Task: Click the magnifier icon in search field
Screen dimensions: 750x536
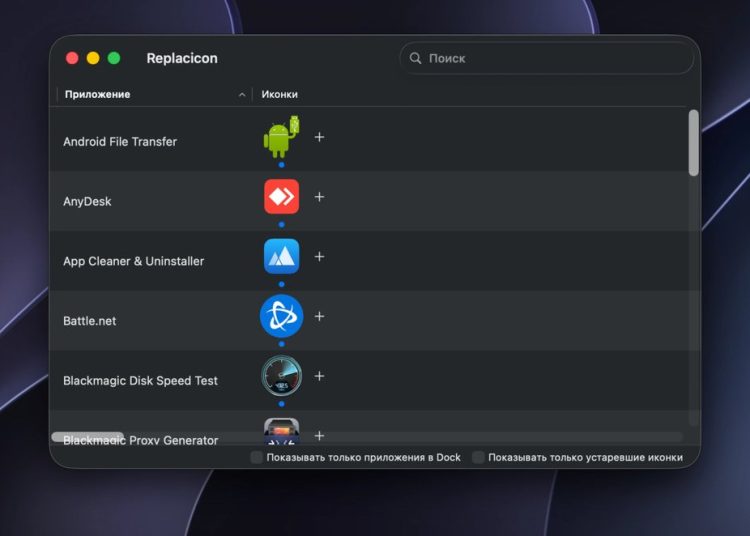Action: pos(415,58)
